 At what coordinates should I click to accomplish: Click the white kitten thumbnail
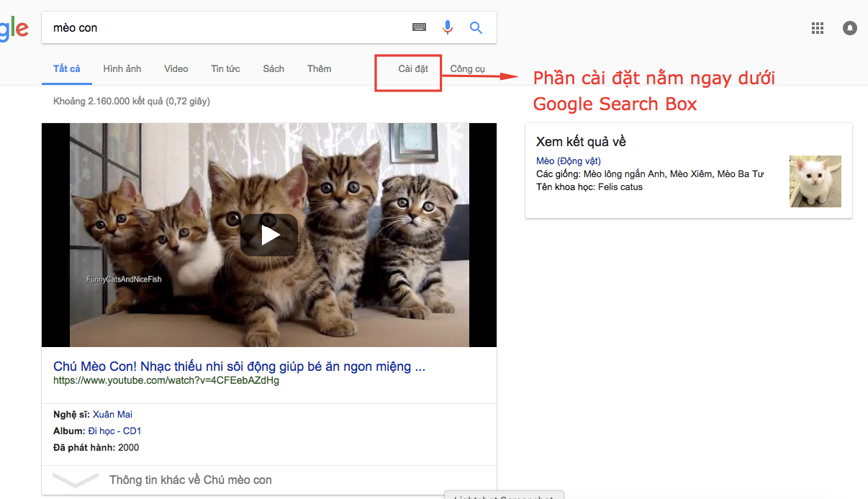[x=815, y=181]
